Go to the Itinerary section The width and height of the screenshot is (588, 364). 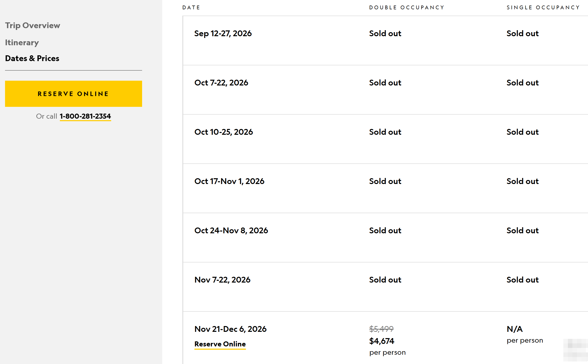point(22,42)
